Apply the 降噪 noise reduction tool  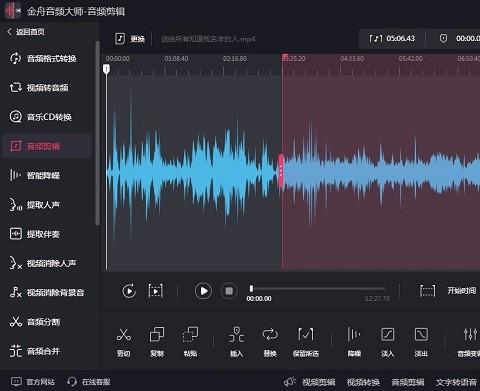[x=354, y=341]
